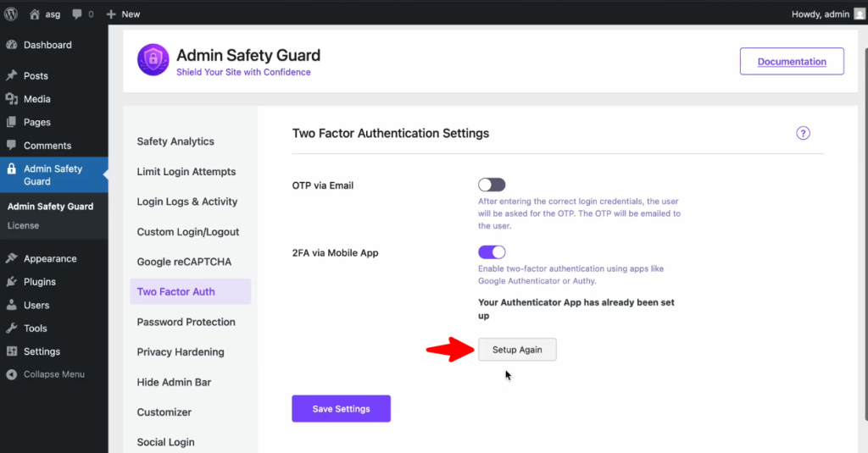Image resolution: width=868 pixels, height=453 pixels.
Task: Enable the OTP via Email toggle
Action: pyautogui.click(x=492, y=185)
